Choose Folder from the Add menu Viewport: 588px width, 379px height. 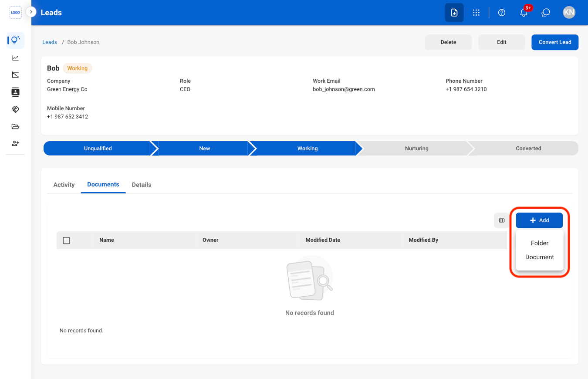click(x=540, y=243)
